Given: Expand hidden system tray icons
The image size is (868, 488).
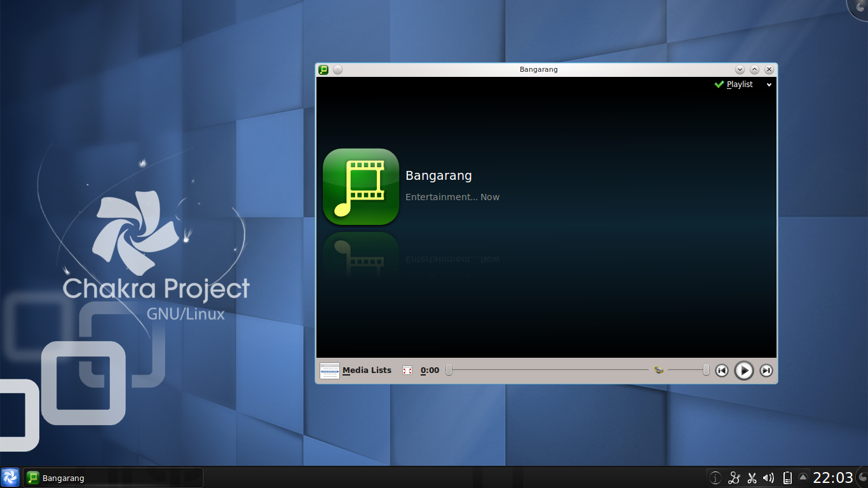Looking at the screenshot, I should tap(803, 477).
